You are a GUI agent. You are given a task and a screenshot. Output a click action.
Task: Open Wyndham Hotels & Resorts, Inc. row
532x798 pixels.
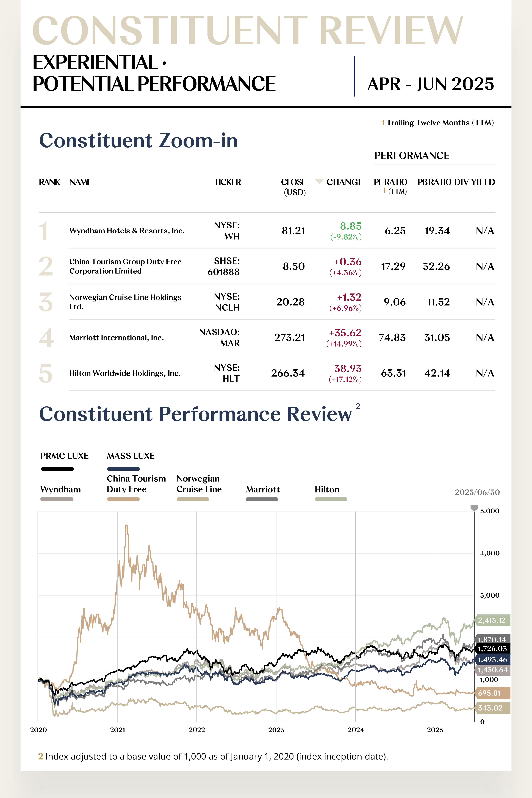pos(267,231)
